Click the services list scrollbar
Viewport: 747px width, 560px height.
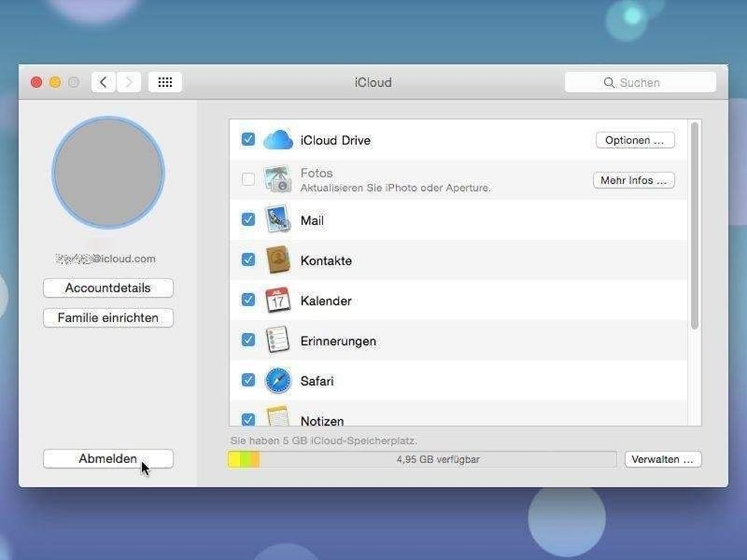[694, 226]
